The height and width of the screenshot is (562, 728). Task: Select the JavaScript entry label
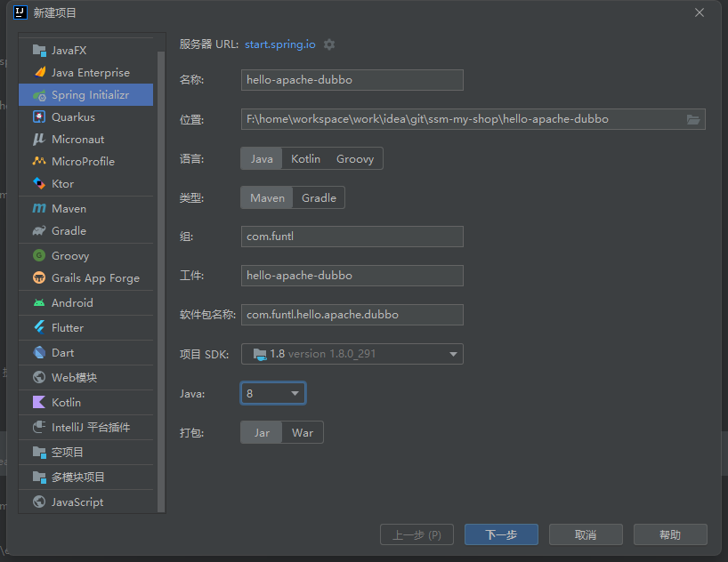(x=77, y=502)
